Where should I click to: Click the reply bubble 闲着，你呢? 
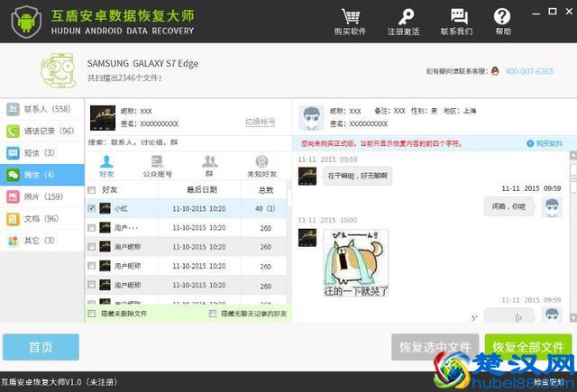point(508,206)
